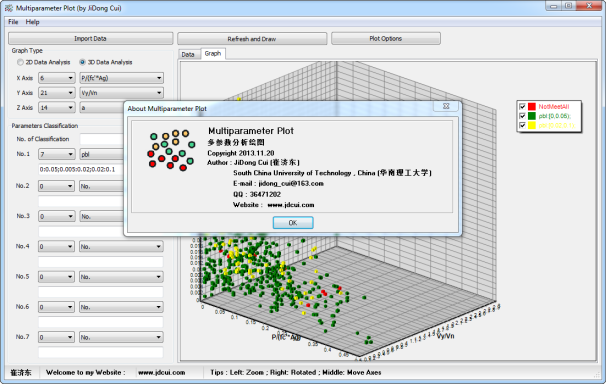
Task: Open No.6 number dropdown
Action: pyautogui.click(x=56, y=307)
